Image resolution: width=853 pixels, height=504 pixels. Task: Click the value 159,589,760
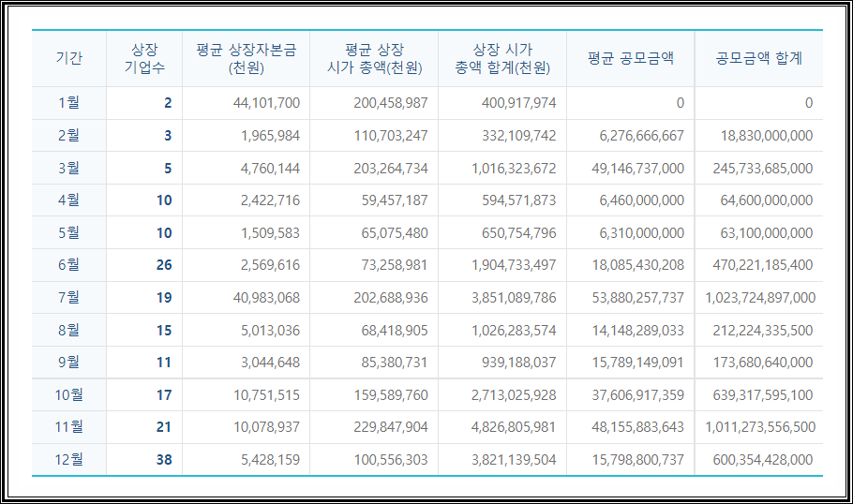pyautogui.click(x=391, y=394)
